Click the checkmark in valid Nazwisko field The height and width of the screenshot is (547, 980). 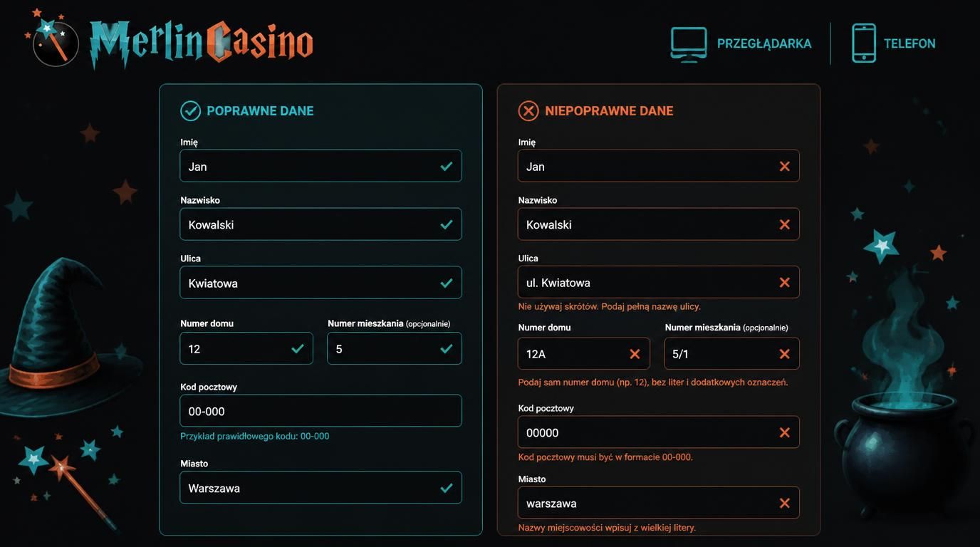click(447, 224)
